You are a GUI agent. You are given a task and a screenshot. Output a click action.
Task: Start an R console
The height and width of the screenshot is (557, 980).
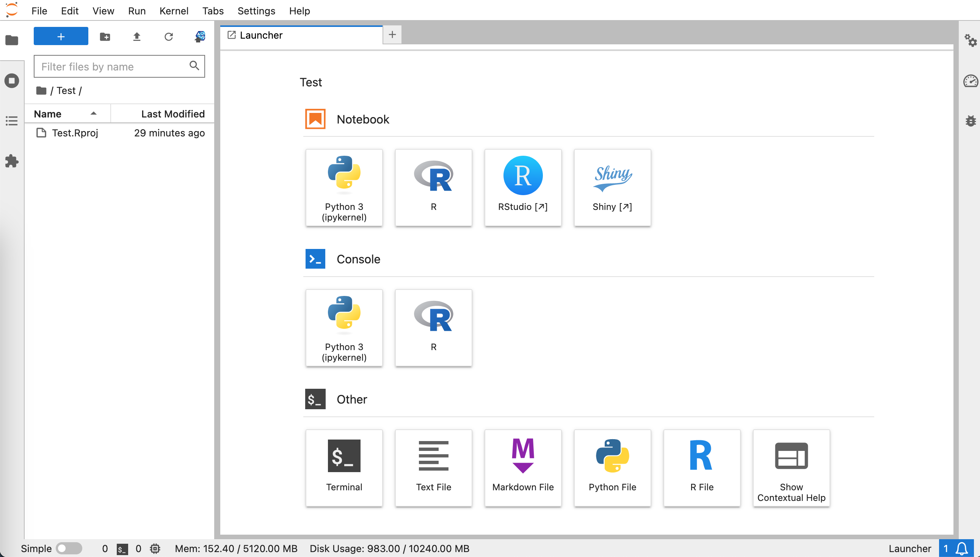tap(434, 328)
